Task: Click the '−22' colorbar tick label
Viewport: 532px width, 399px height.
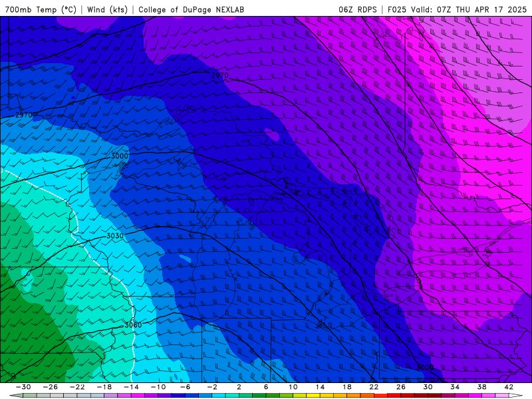Action: click(x=77, y=387)
